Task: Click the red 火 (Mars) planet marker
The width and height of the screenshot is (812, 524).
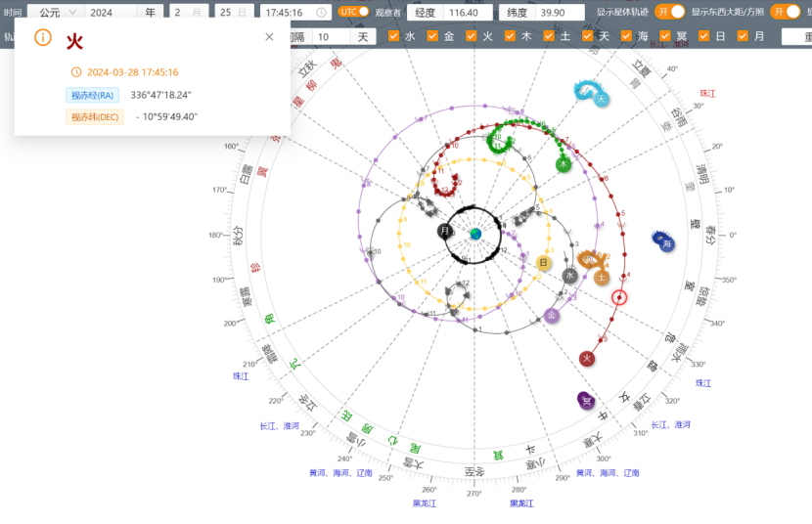Action: pos(587,359)
